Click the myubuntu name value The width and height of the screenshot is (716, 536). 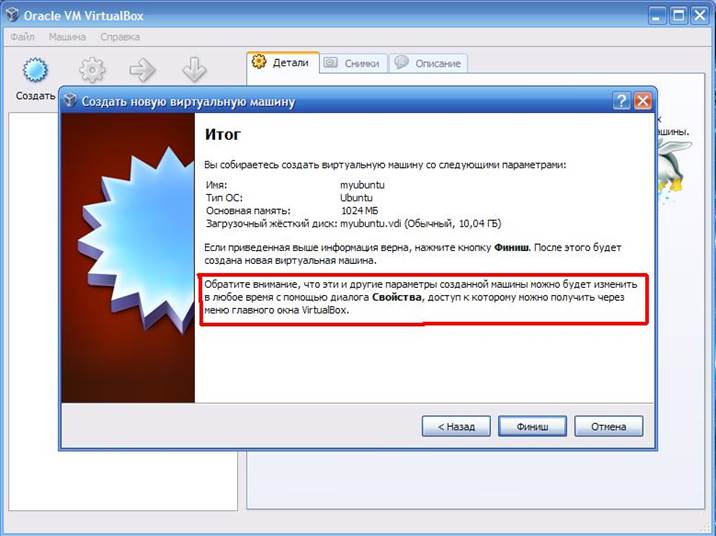pyautogui.click(x=362, y=185)
